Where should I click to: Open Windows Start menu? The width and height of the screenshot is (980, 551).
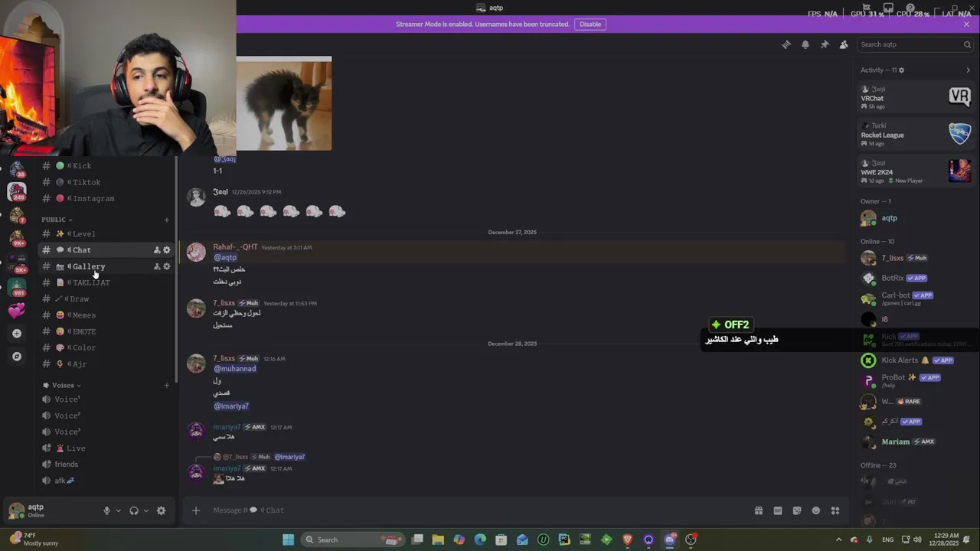pyautogui.click(x=288, y=540)
